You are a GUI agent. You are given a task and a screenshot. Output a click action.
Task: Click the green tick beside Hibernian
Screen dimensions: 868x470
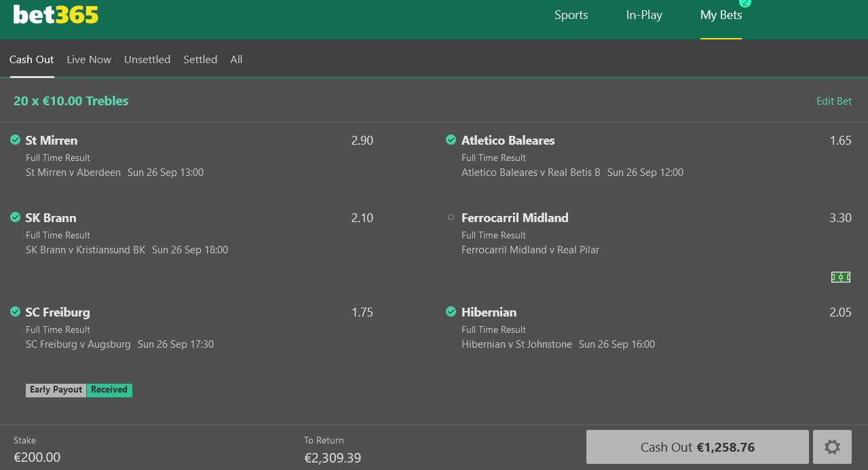click(x=451, y=312)
